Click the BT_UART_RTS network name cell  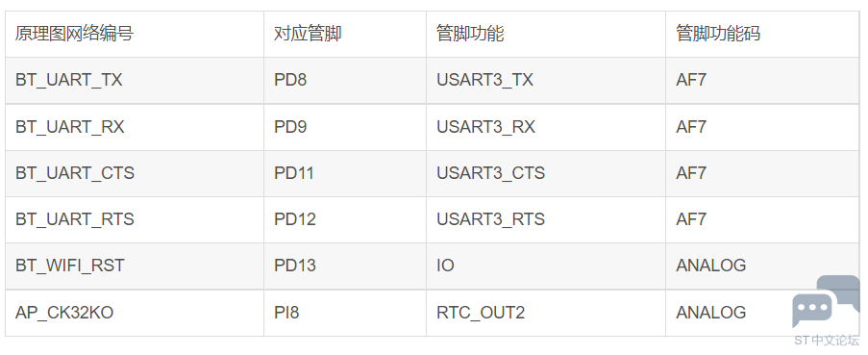click(x=135, y=219)
